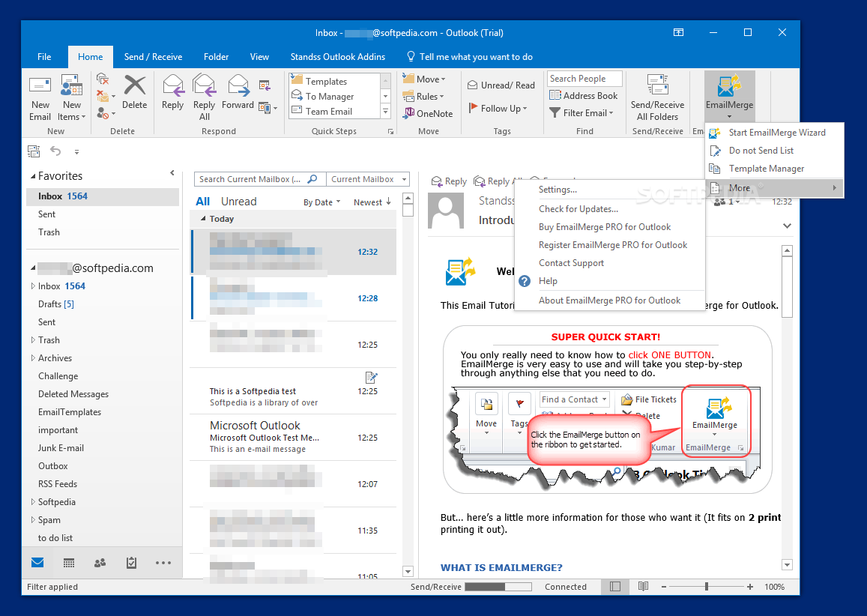The height and width of the screenshot is (616, 867).
Task: Create a New Email
Action: tap(40, 98)
